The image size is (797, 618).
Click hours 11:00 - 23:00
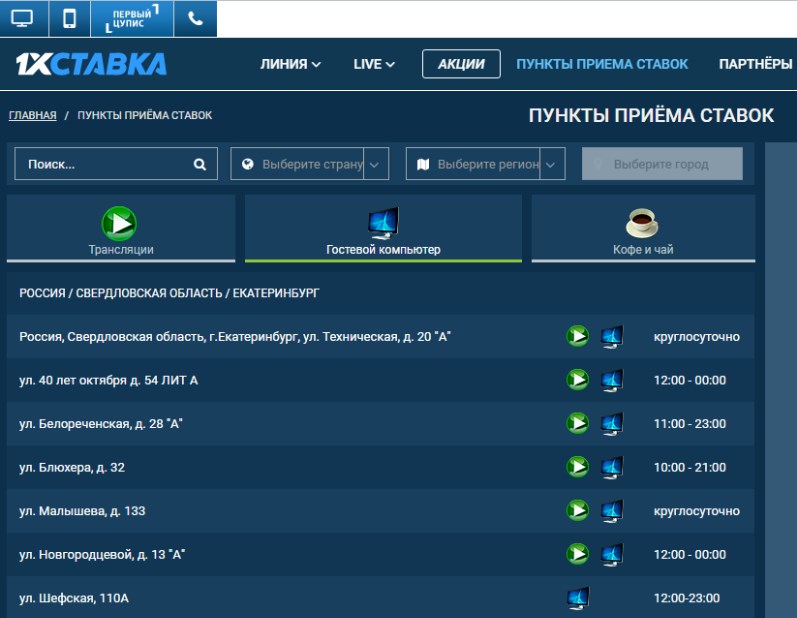(690, 424)
